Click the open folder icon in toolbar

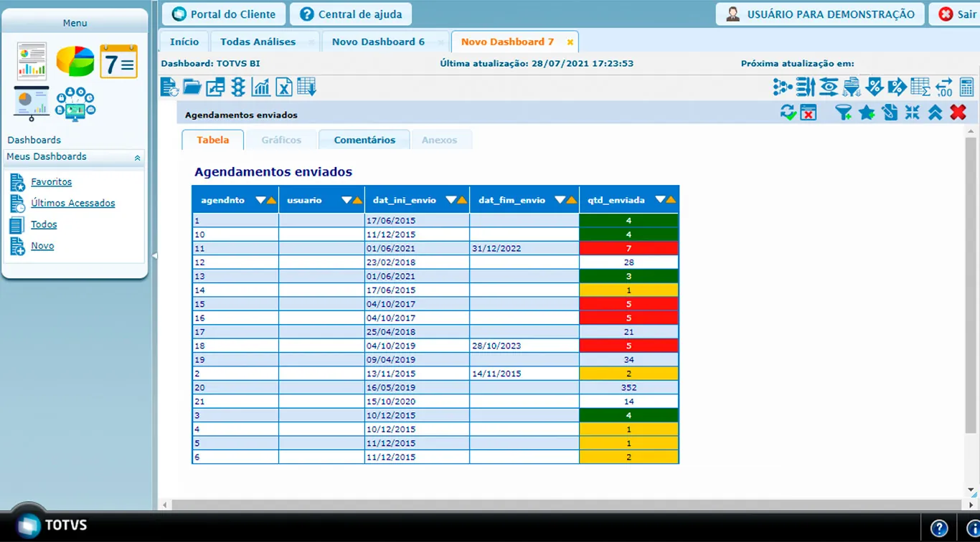point(192,87)
